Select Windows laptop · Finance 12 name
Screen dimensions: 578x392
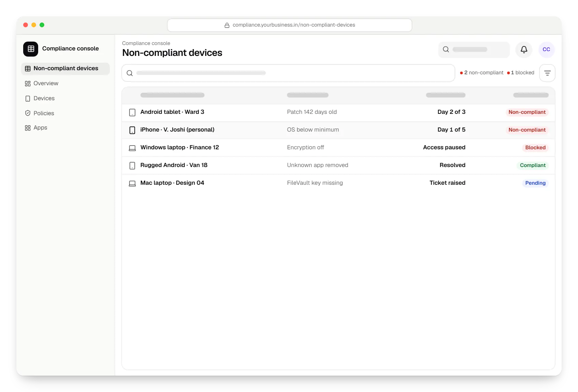point(180,147)
